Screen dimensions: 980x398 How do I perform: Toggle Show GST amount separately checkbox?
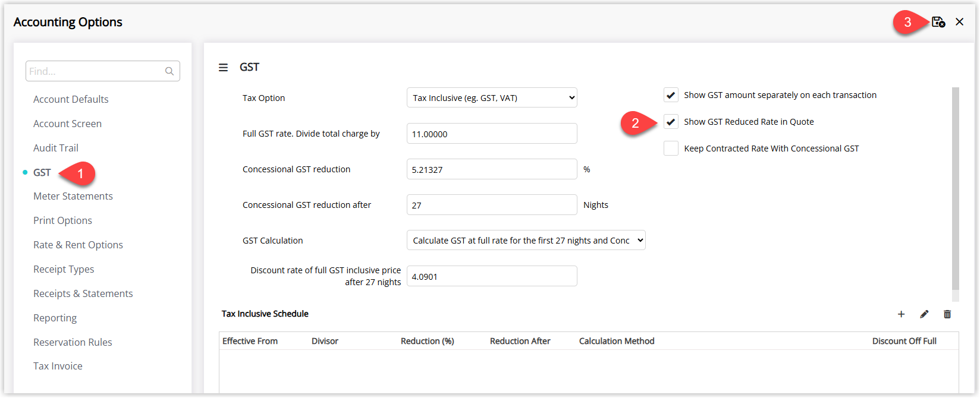(671, 95)
